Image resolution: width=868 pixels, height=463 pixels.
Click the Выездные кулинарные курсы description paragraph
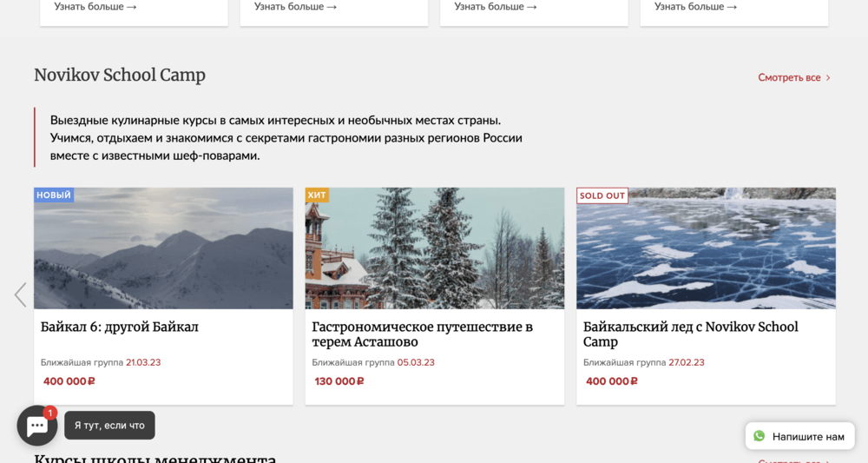(286, 138)
